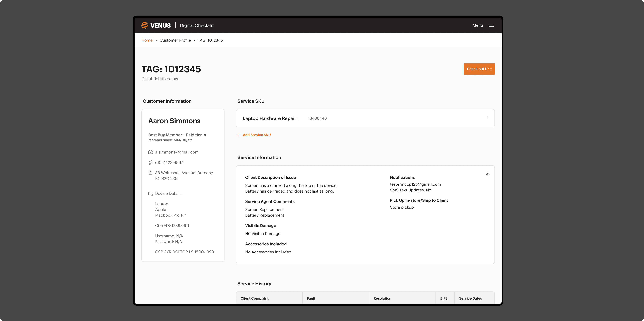This screenshot has height=321, width=644.
Task: Click the phone icon beside number
Action: pyautogui.click(x=151, y=162)
